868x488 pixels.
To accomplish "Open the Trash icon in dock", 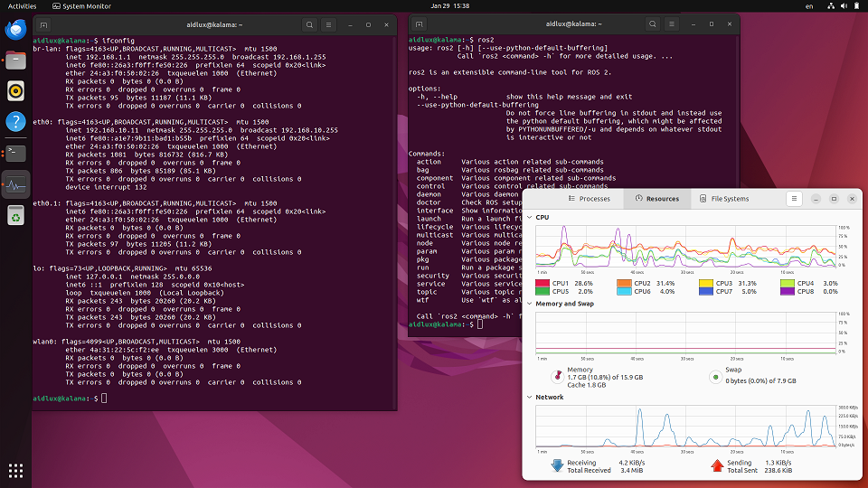I will tap(15, 214).
